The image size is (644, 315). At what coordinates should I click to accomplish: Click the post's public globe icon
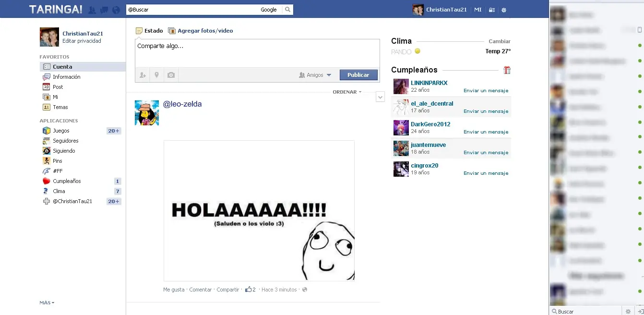click(x=305, y=290)
